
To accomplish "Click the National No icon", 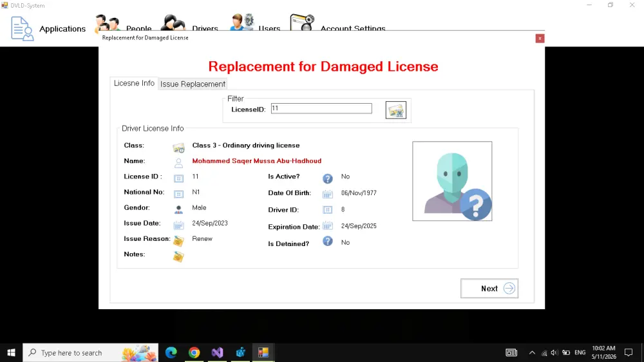I will click(x=178, y=194).
